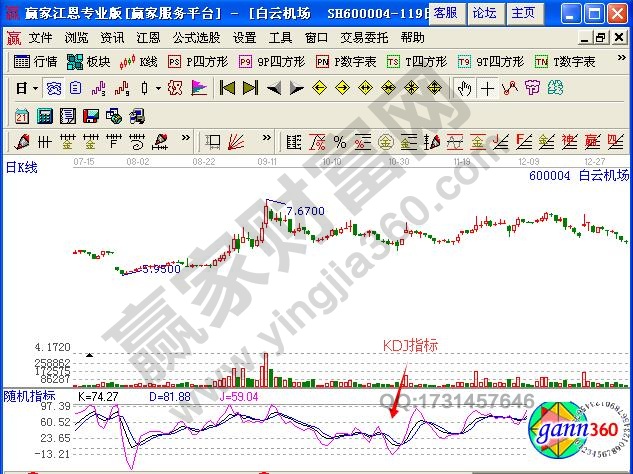Click the 随机指标 indicator label
The image size is (633, 474).
coord(27,396)
